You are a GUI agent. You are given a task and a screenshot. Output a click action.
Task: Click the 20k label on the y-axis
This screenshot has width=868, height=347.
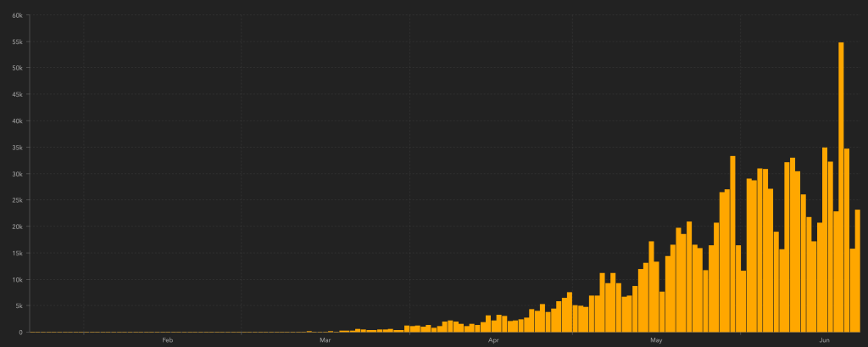(x=17, y=227)
